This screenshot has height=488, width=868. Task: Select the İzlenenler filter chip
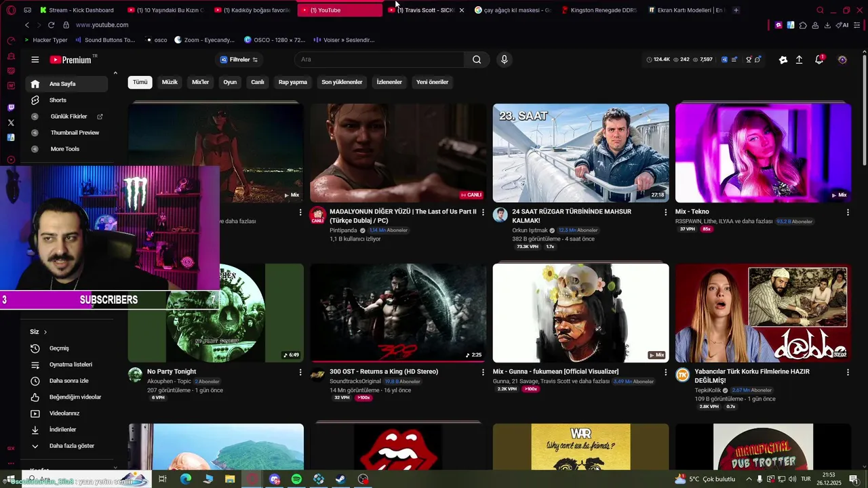[389, 82]
